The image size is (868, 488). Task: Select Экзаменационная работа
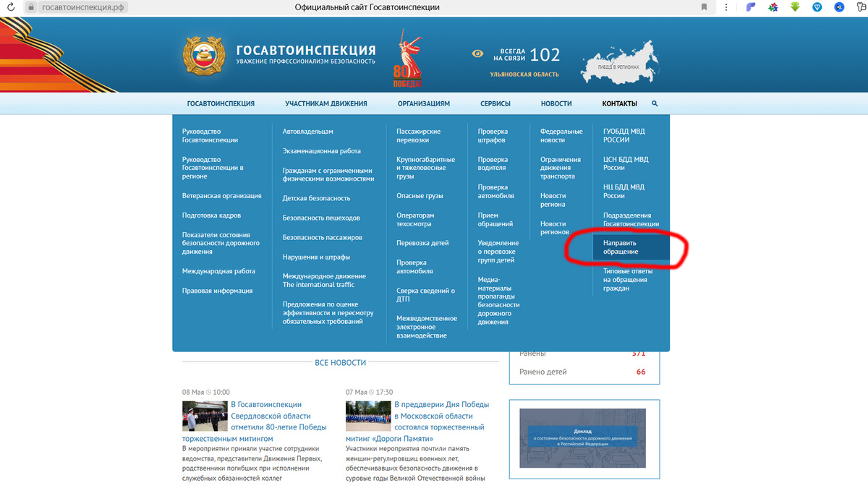pyautogui.click(x=322, y=151)
